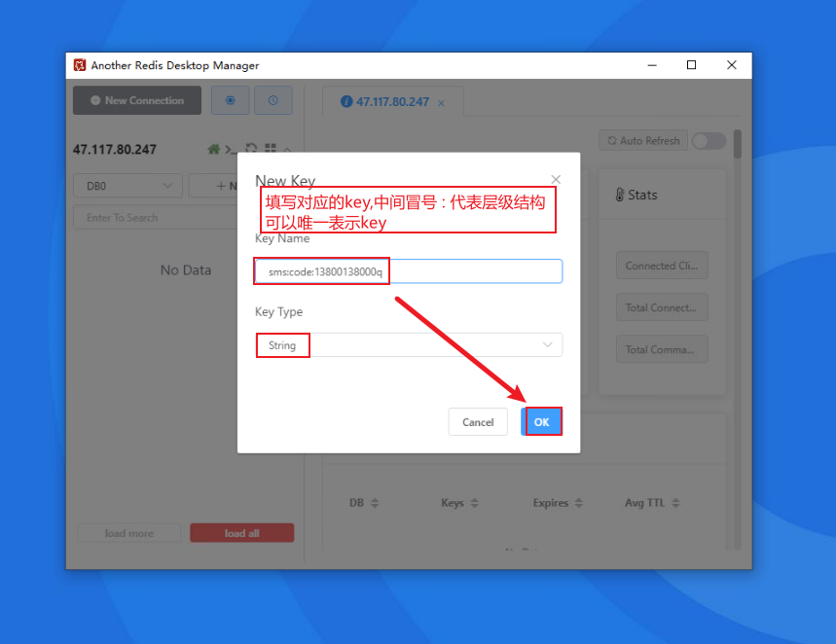Minimize the Redis Desktop Manager window
This screenshot has width=836, height=644.
tap(652, 65)
